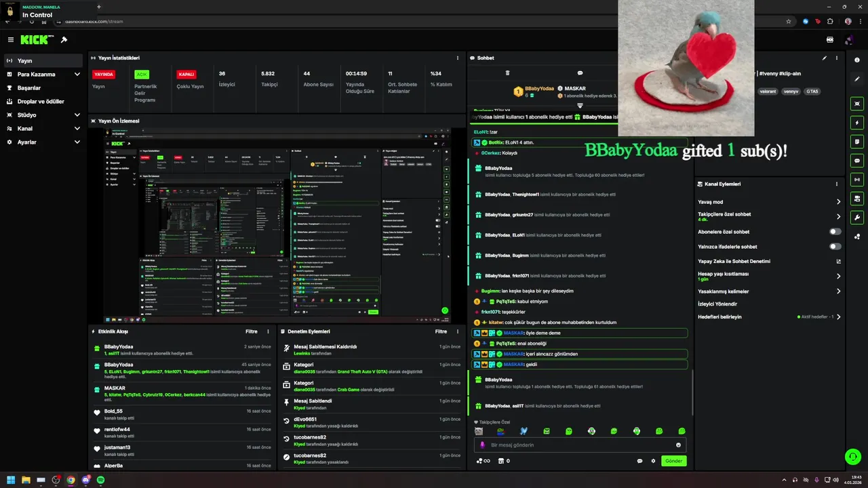Open chat settings gear icon
The image size is (868, 488).
tap(653, 461)
